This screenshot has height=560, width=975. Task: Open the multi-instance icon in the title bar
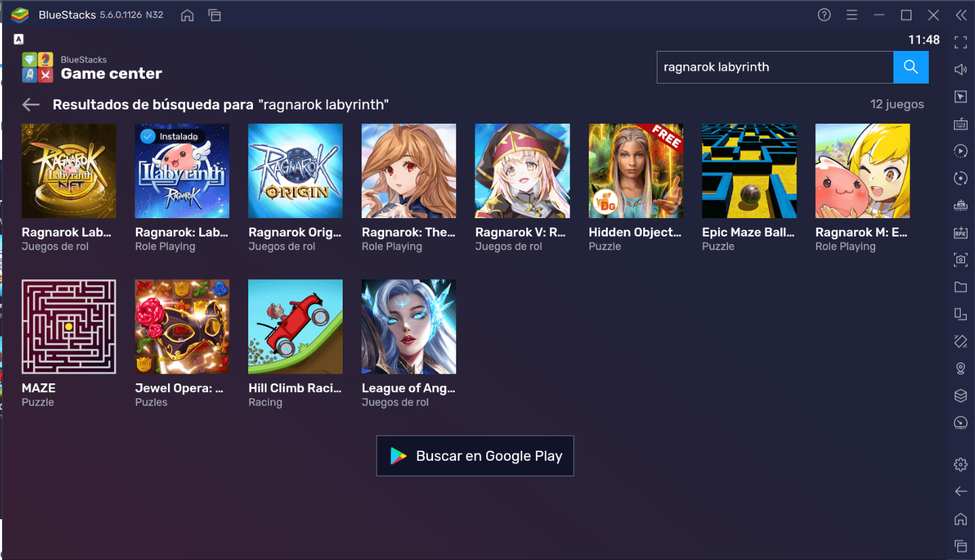click(214, 15)
